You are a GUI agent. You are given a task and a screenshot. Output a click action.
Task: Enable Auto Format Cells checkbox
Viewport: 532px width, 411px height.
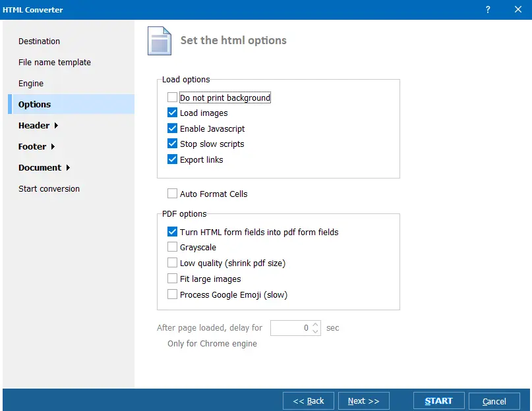pyautogui.click(x=172, y=194)
